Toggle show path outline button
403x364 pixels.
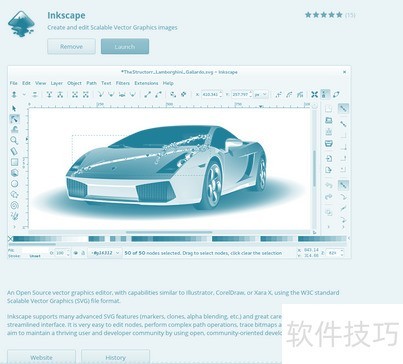(x=336, y=95)
